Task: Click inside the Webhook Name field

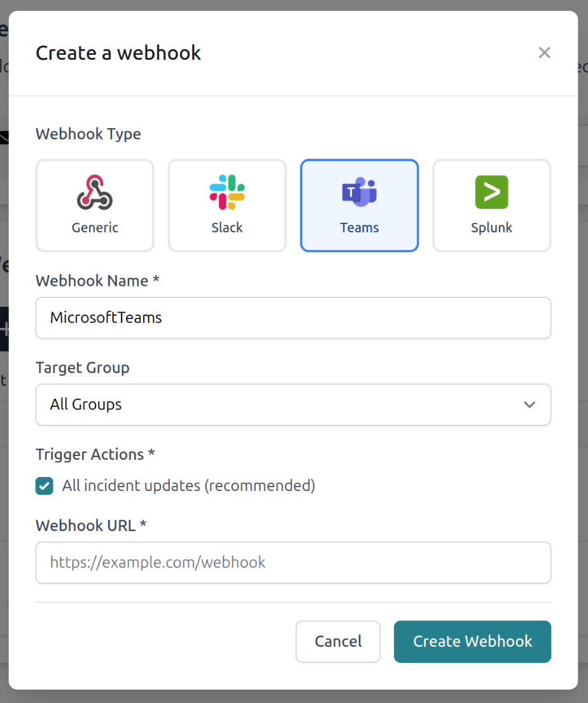Action: 293,318
